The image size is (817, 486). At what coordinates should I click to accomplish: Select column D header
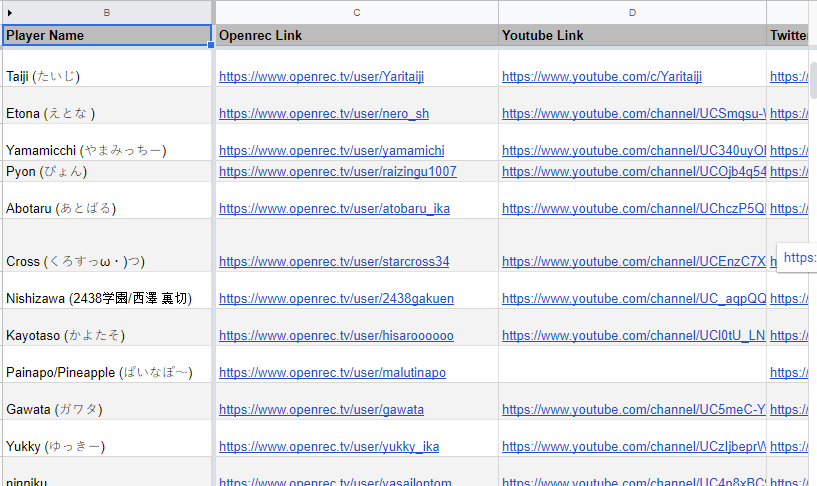[632, 13]
